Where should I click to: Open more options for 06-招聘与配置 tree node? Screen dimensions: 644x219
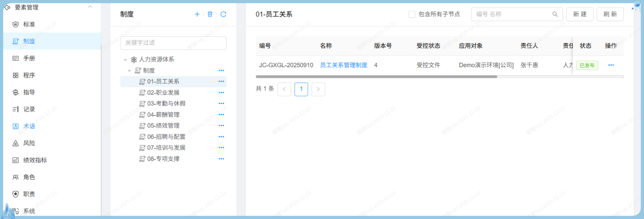221,136
